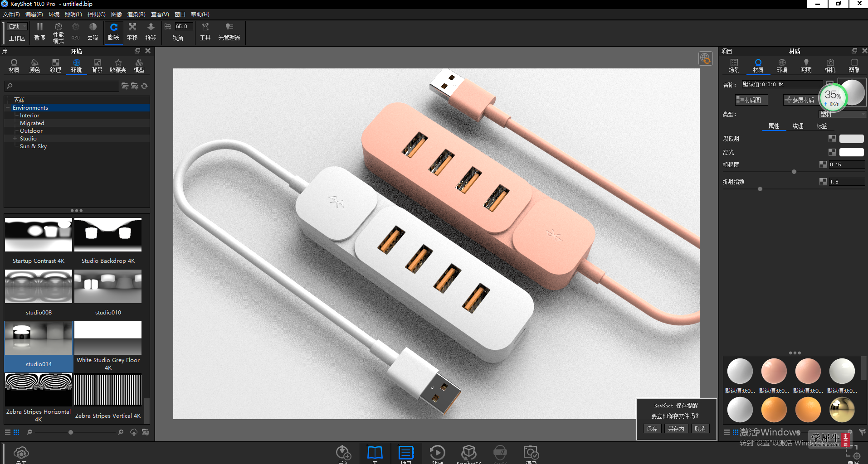Click the add folder icon in library
The width and height of the screenshot is (868, 464).
click(x=125, y=86)
